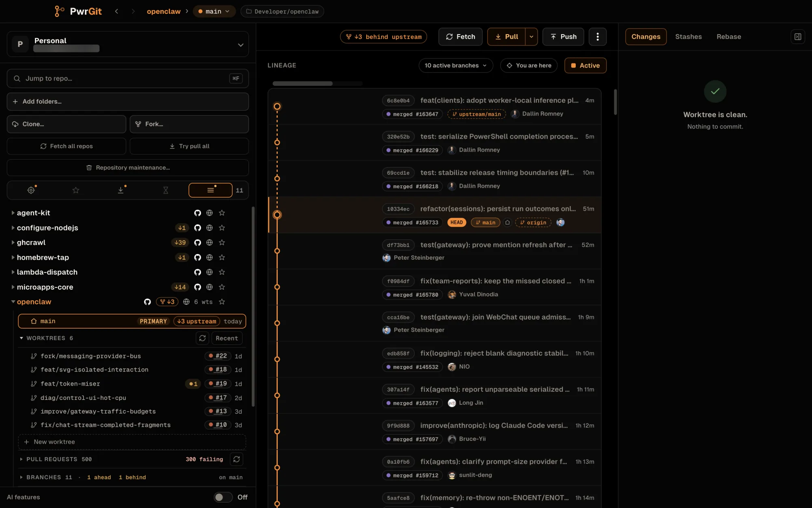The height and width of the screenshot is (508, 812).
Task: Open the main branch dropdown
Action: coord(214,11)
